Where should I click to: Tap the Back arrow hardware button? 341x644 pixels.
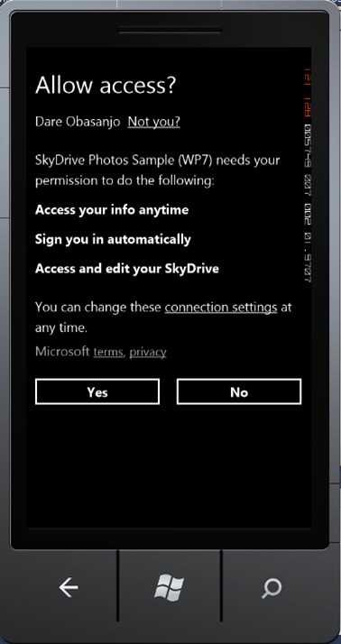(x=69, y=588)
